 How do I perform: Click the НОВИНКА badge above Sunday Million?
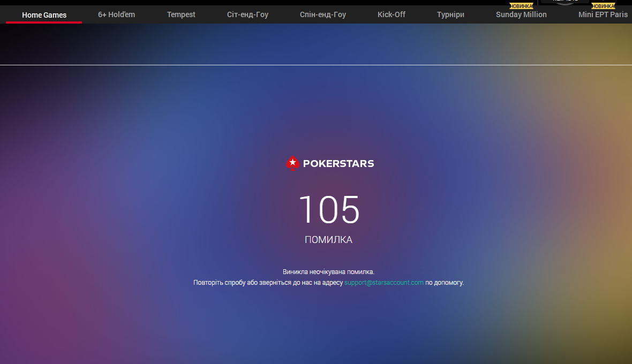pyautogui.click(x=521, y=6)
